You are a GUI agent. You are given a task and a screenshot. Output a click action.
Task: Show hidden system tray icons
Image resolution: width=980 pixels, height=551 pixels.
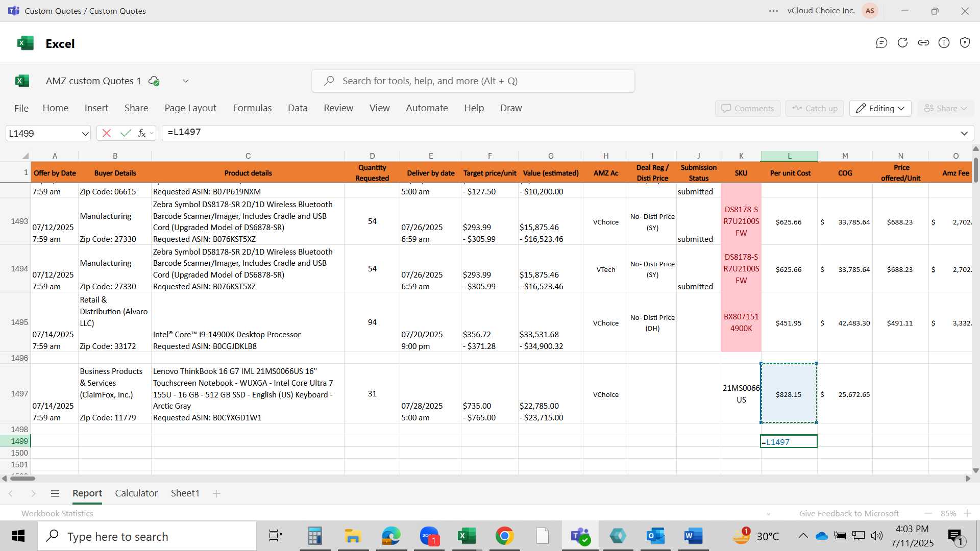point(803,536)
